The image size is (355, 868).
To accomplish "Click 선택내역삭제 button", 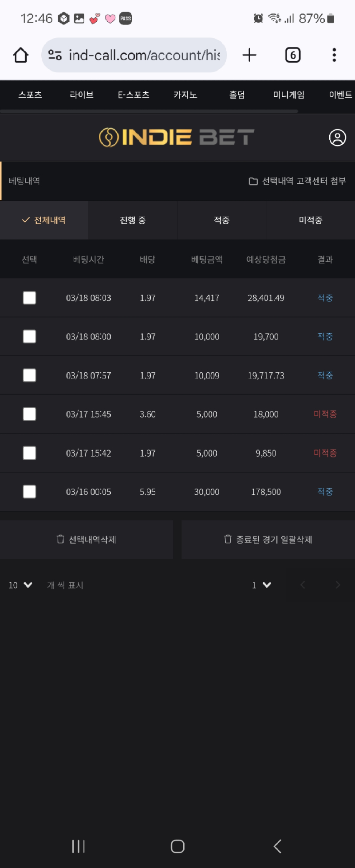I will (x=87, y=540).
